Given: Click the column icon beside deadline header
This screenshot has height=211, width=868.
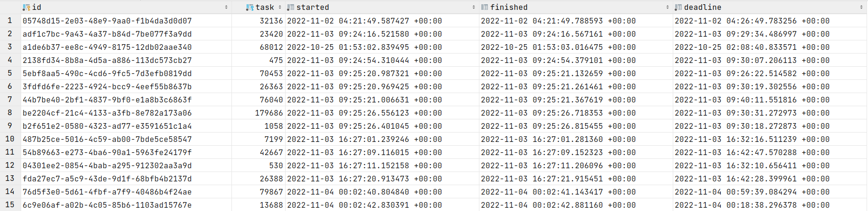Looking at the screenshot, I should (x=678, y=8).
